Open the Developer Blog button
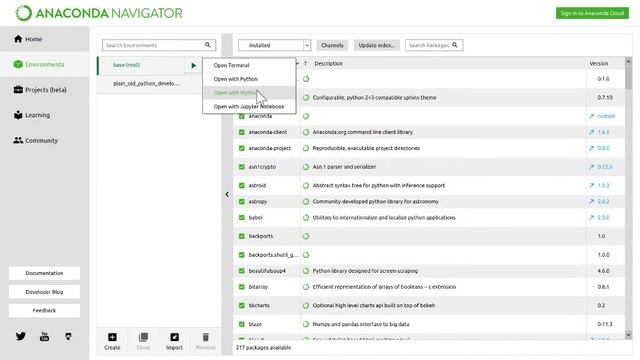 (44, 292)
